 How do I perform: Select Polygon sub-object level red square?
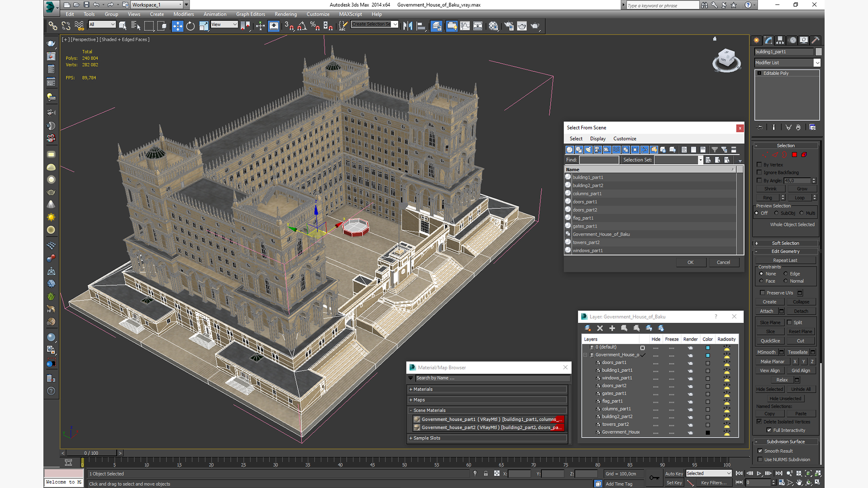[x=794, y=155]
